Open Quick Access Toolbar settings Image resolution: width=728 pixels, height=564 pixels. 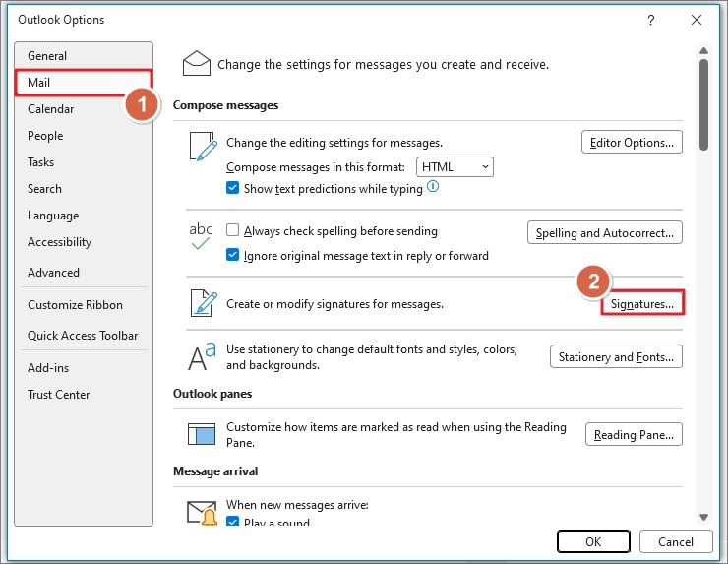click(84, 335)
